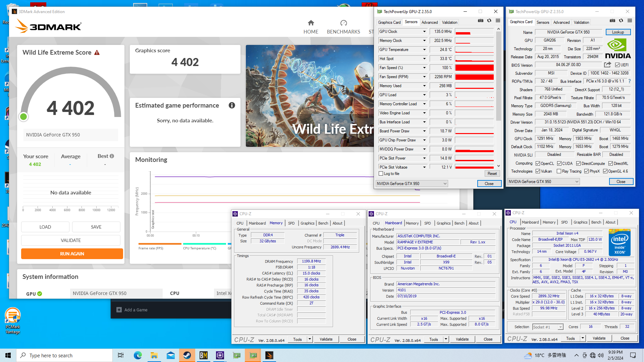644x362 pixels.
Task: Open the hamburger menu in GPU-Z Graphics Card window
Action: click(x=630, y=21)
